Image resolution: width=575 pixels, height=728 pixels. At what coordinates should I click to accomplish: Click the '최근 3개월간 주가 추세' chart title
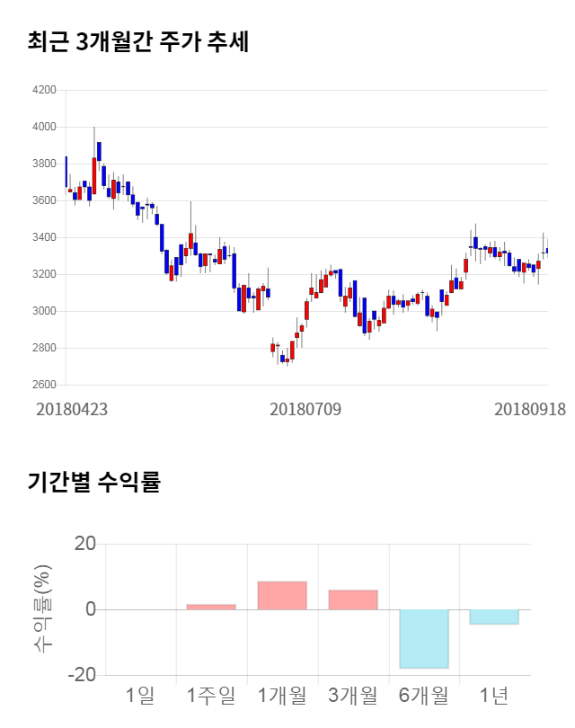[137, 42]
